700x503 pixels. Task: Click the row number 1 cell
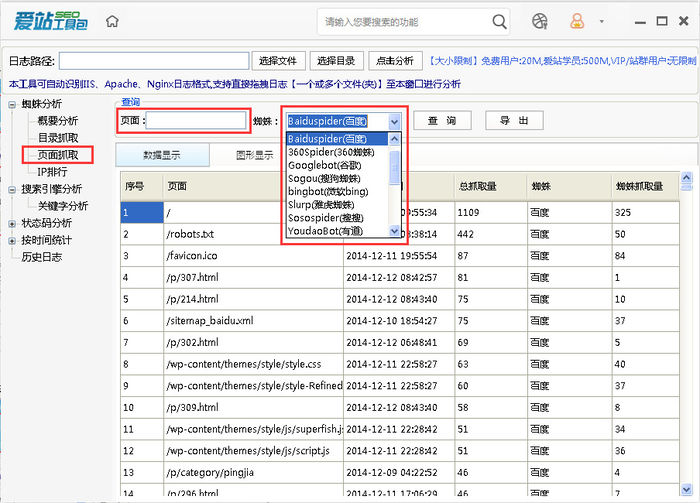[142, 213]
